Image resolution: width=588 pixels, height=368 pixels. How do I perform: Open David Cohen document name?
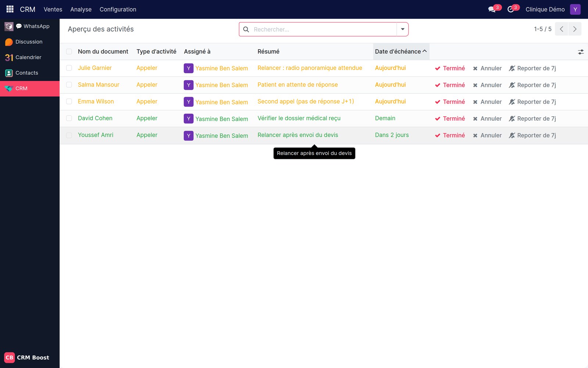(x=95, y=118)
